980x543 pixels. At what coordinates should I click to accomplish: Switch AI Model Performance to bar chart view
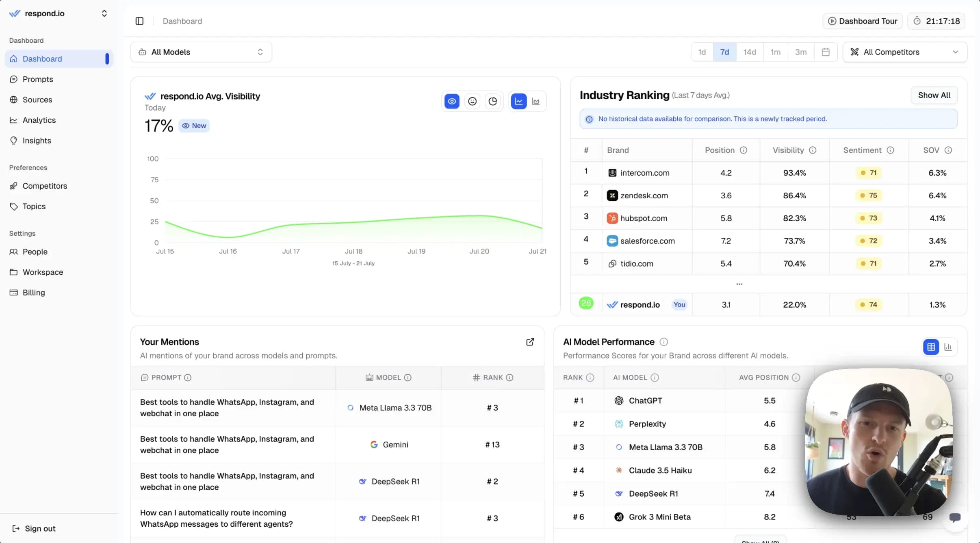tap(948, 347)
